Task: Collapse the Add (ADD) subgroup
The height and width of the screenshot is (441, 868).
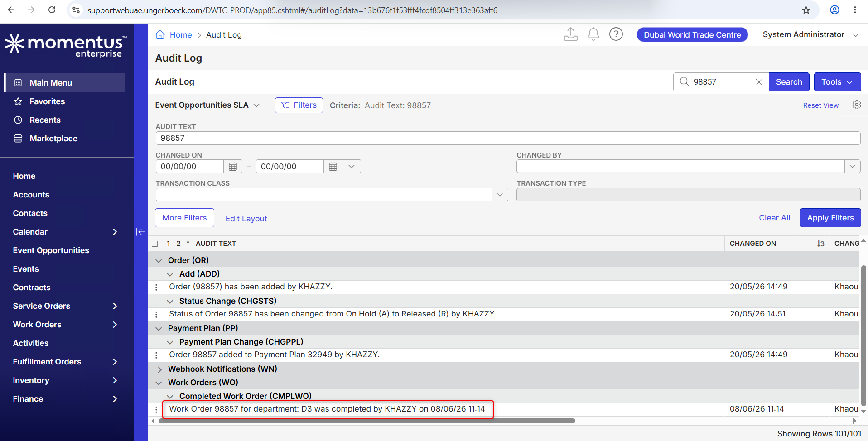Action: click(170, 274)
